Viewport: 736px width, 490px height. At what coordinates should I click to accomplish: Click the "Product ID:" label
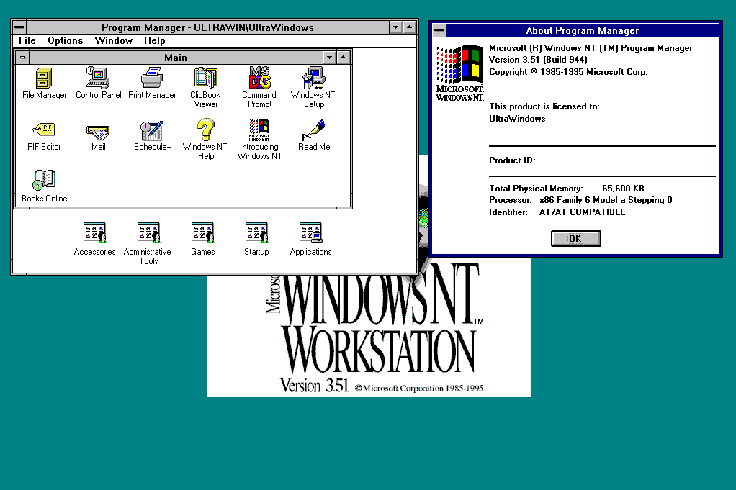point(512,160)
